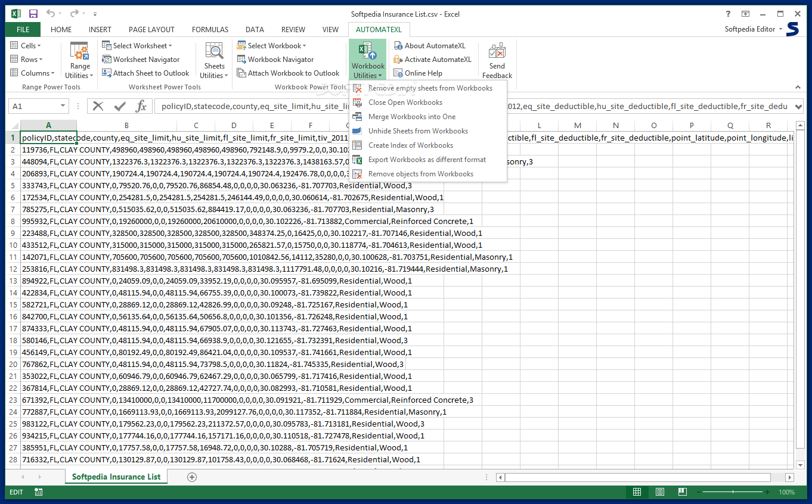Click Send Feedback icon
This screenshot has width=812, height=504.
[497, 60]
